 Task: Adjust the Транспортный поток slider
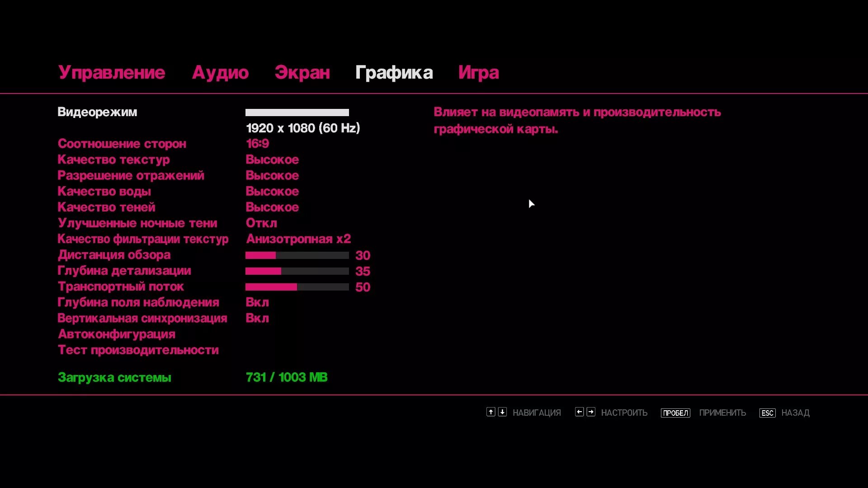(x=297, y=287)
